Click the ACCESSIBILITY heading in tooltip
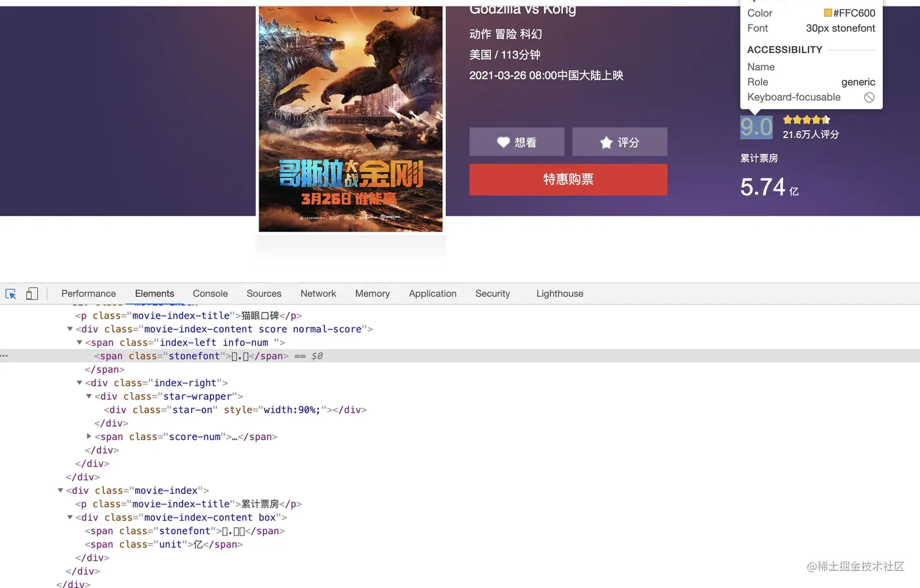Viewport: 920px width, 588px height. pos(784,50)
